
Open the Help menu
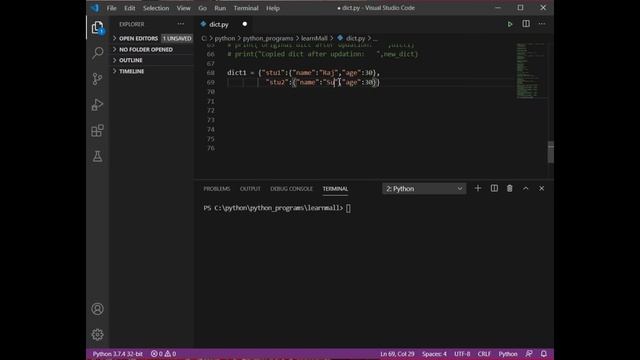pos(273,8)
